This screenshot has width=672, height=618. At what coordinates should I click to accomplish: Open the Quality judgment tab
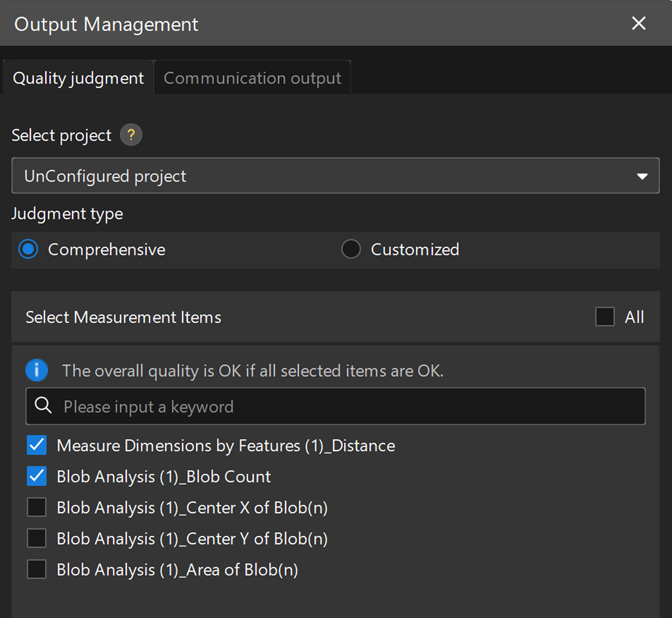pos(78,78)
